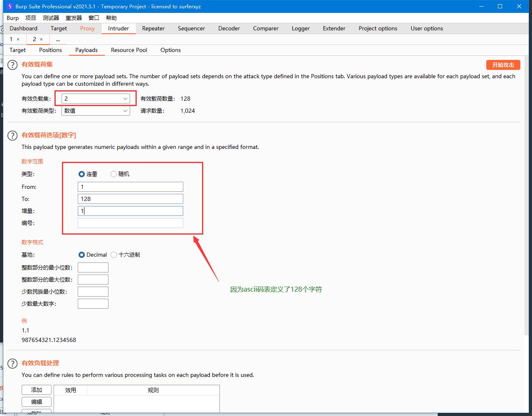The width and height of the screenshot is (532, 416).
Task: Switch to the Repeater tab
Action: click(x=153, y=28)
